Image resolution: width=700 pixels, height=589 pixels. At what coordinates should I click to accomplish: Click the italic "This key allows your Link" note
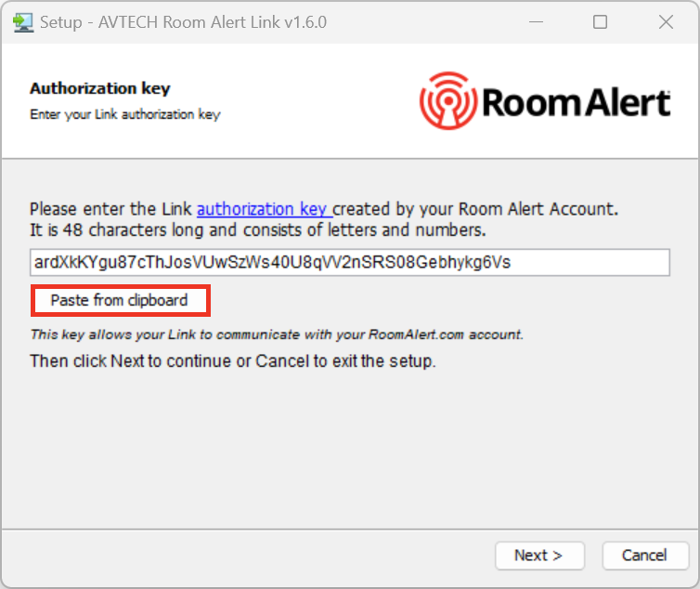(277, 334)
